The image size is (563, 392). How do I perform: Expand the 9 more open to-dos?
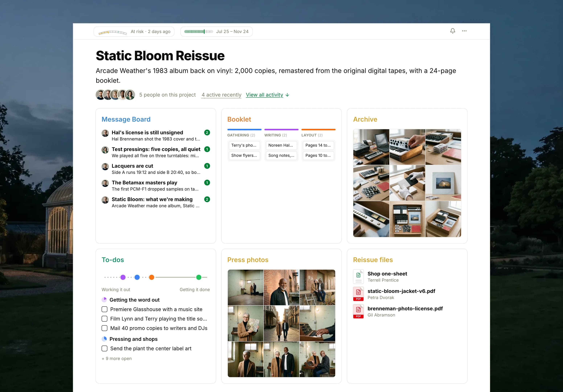[x=117, y=359]
